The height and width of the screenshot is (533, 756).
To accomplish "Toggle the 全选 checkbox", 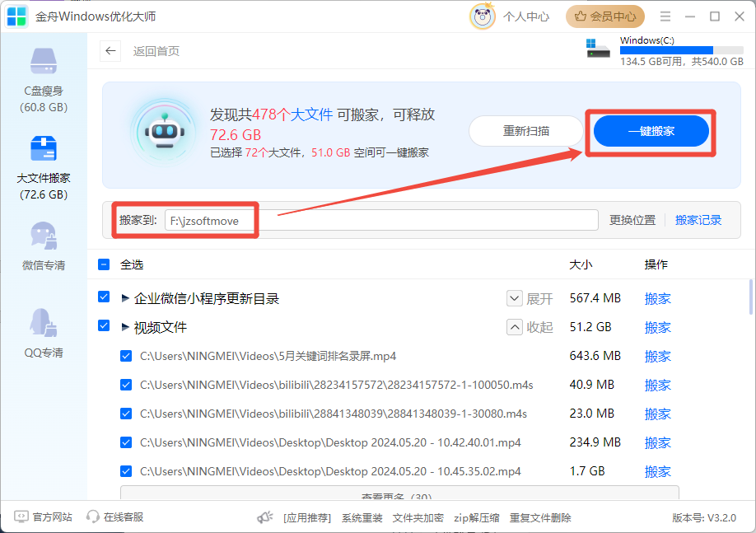I will tap(104, 264).
